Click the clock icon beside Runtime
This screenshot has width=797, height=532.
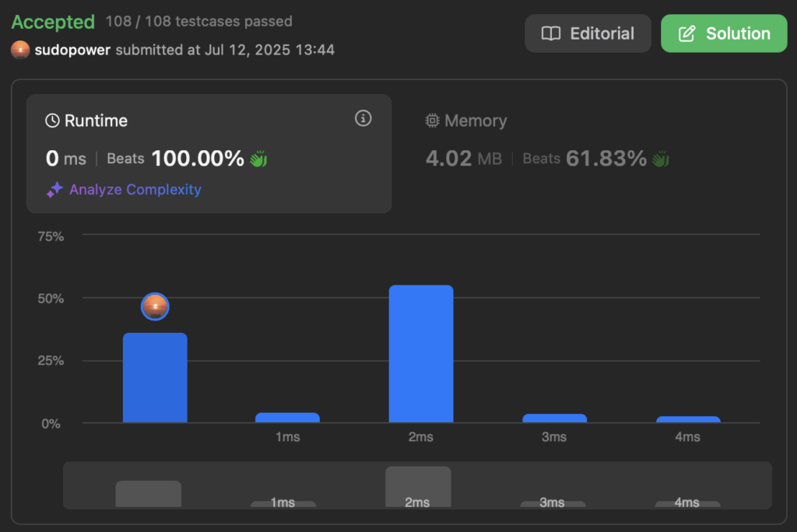[52, 121]
